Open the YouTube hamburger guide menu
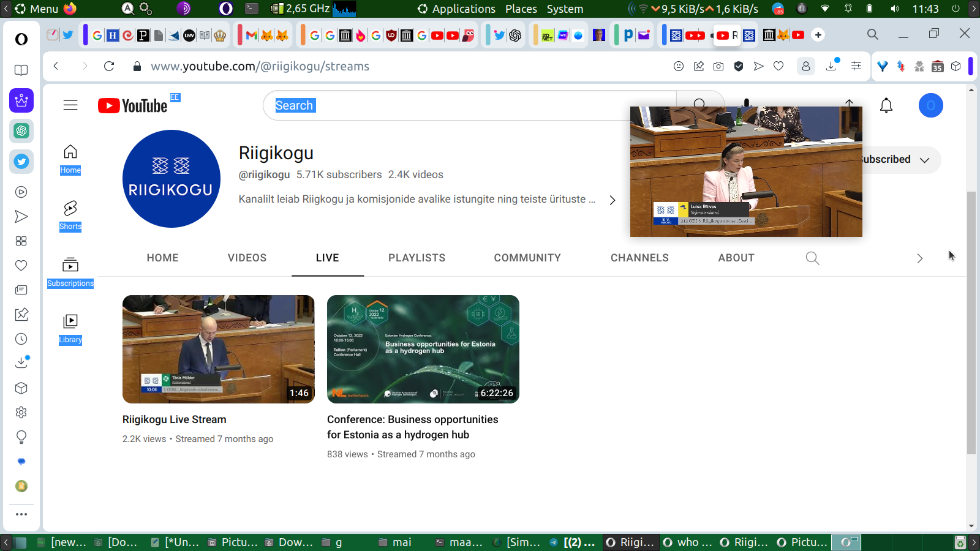Screen dimensions: 980x551 70,105
